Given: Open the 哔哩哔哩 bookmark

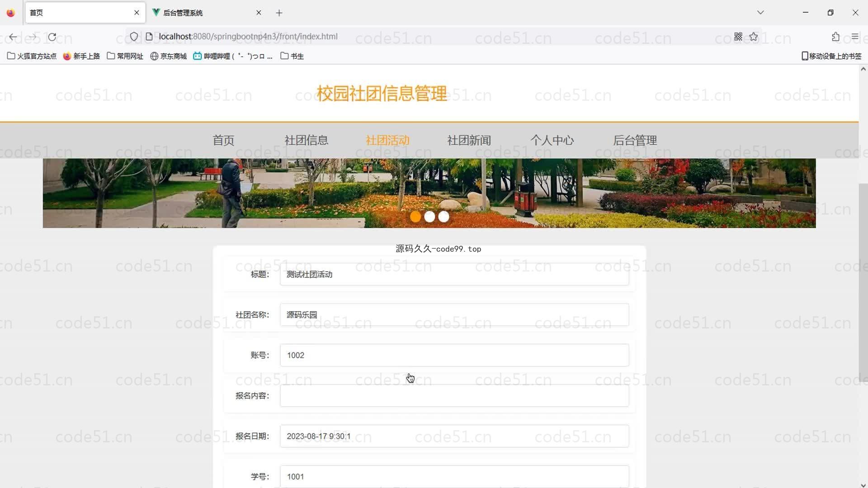Looking at the screenshot, I should pyautogui.click(x=233, y=56).
